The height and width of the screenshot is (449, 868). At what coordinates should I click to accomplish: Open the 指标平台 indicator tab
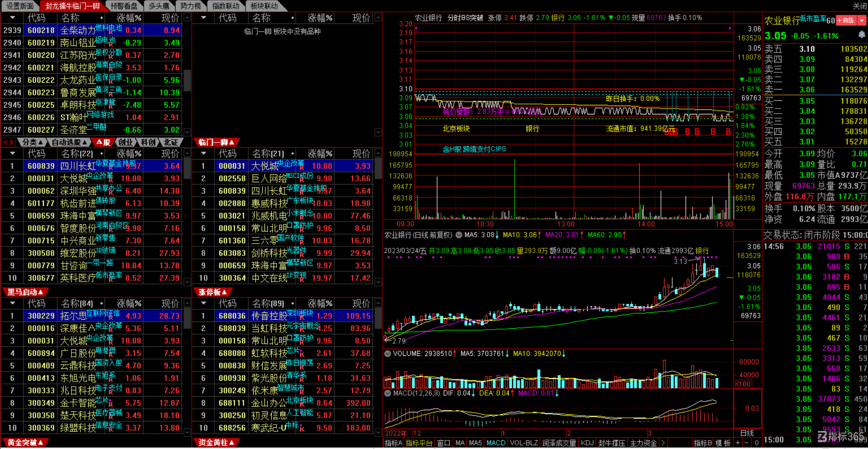419,443
